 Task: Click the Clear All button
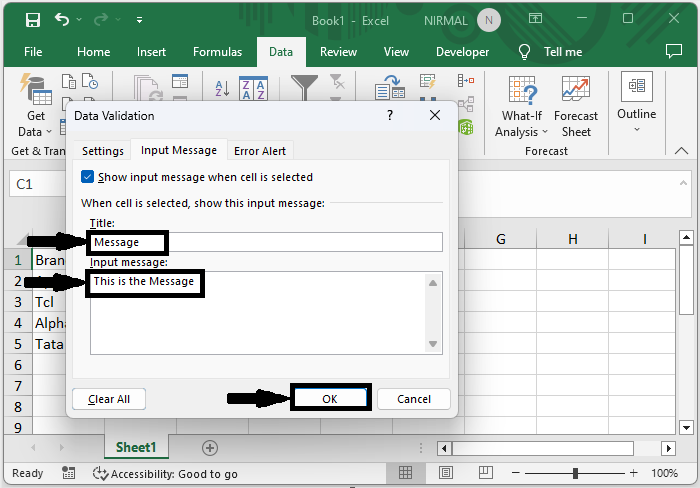109,399
